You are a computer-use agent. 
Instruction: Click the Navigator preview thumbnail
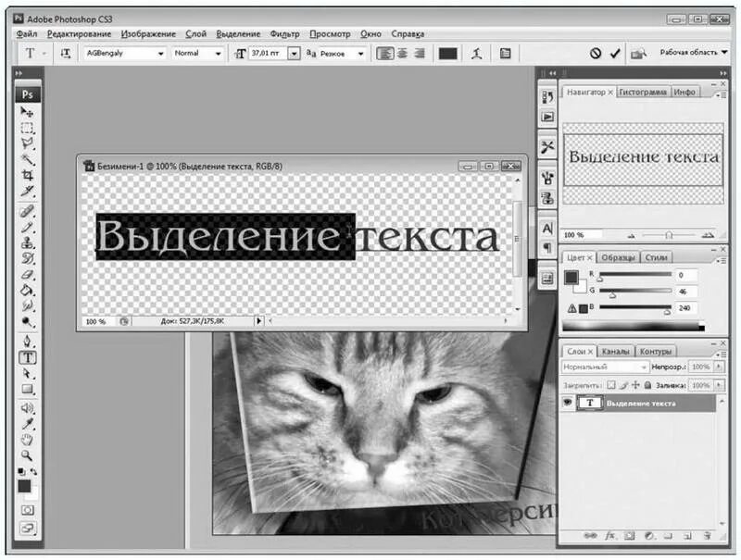(643, 164)
